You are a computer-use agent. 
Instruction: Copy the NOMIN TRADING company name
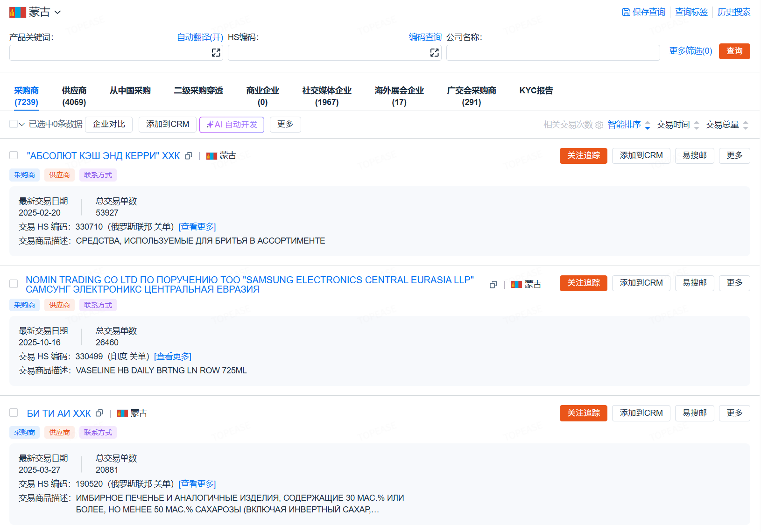(x=493, y=285)
